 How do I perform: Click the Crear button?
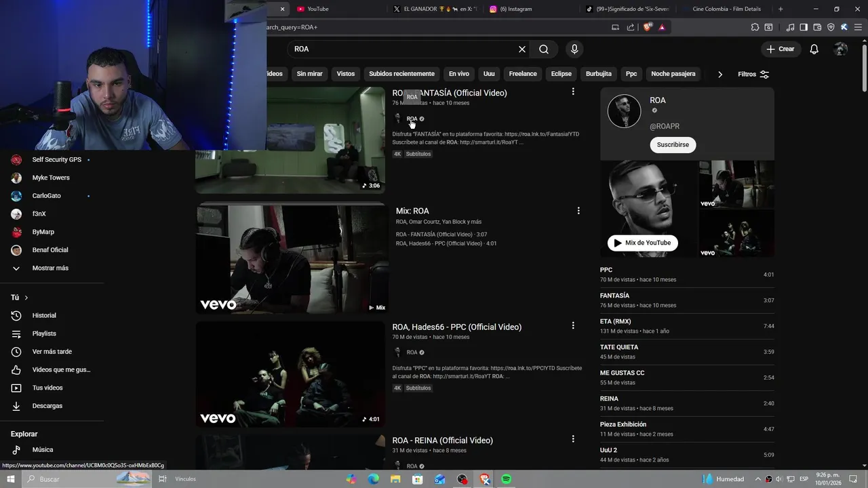(780, 49)
